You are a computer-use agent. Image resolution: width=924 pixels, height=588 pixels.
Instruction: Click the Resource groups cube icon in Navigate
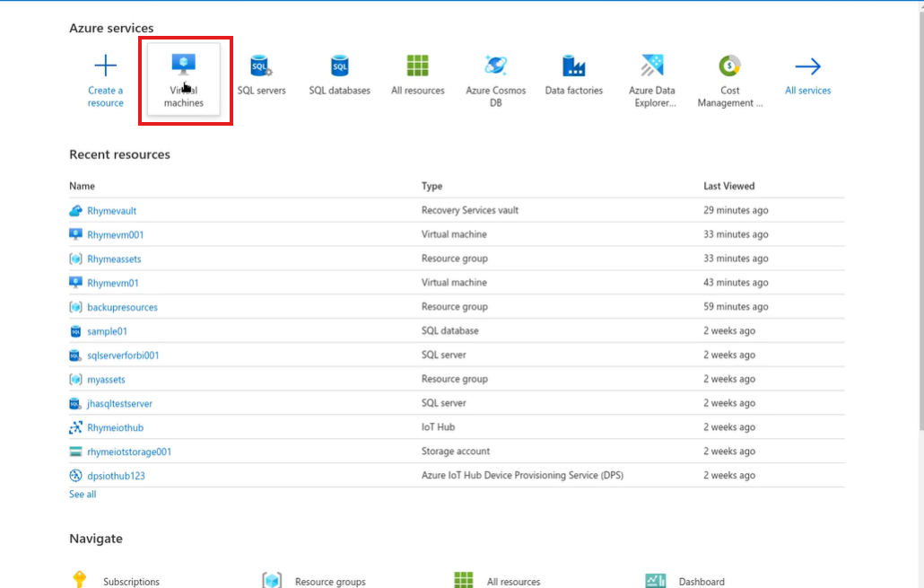pyautogui.click(x=272, y=580)
